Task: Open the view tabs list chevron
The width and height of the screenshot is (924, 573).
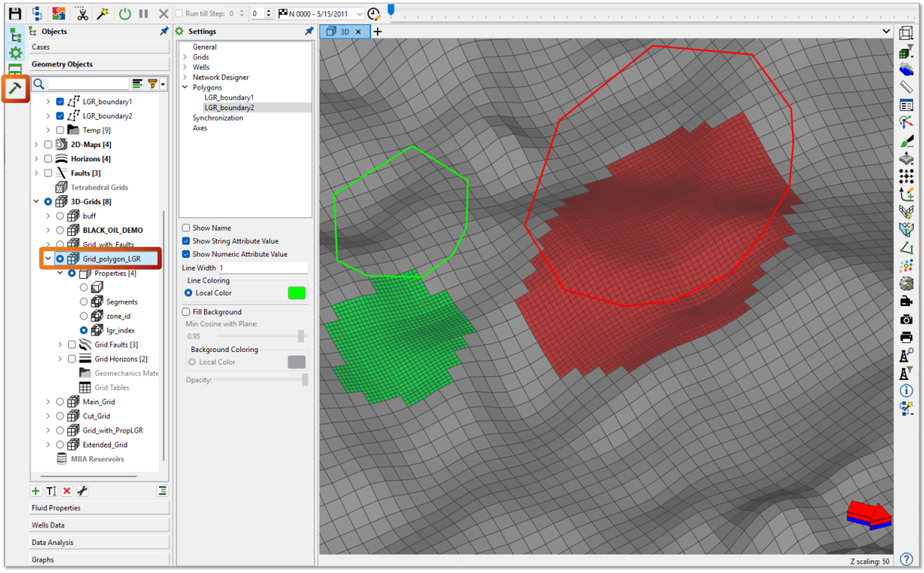Action: tap(886, 31)
